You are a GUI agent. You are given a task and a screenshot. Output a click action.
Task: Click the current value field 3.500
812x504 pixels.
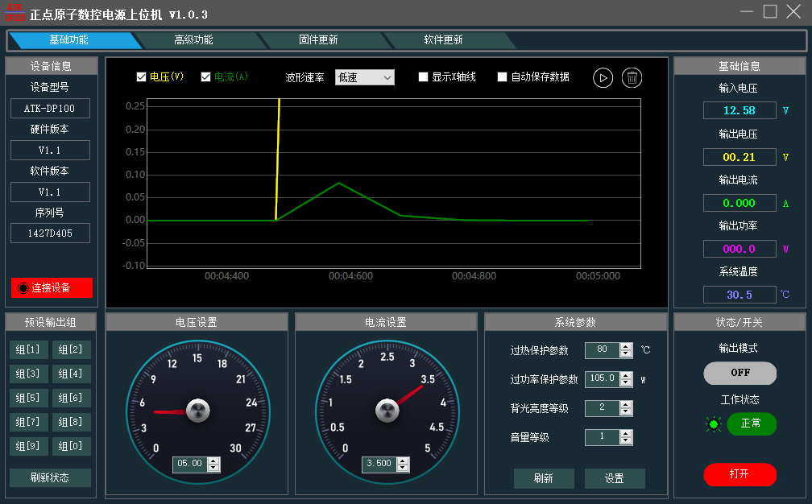click(x=379, y=465)
